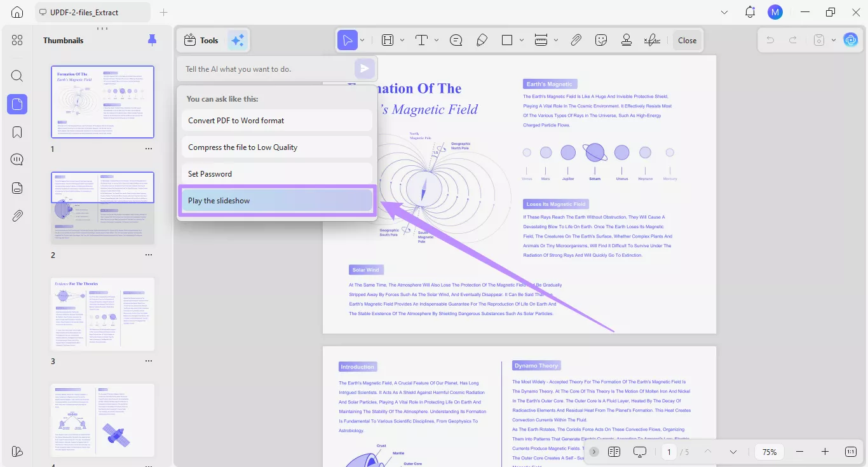Expand the cursor tool dropdown arrow
Viewport: 868px width, 467px height.
363,40
